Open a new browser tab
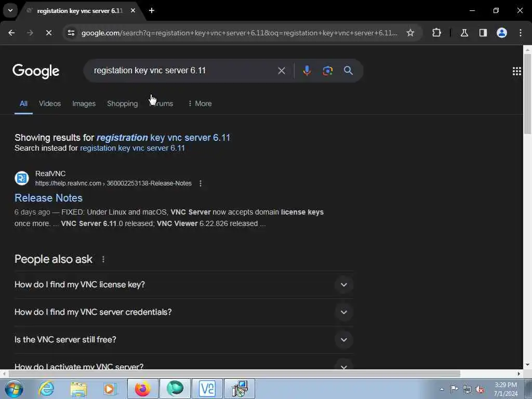This screenshot has width=532, height=399. tap(152, 10)
